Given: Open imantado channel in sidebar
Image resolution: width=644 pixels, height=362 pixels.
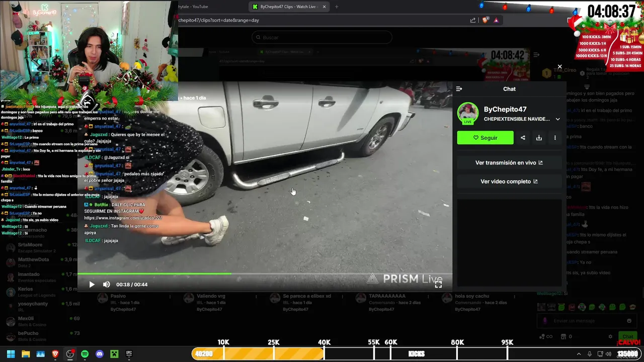Looking at the screenshot, I should [x=40, y=277].
